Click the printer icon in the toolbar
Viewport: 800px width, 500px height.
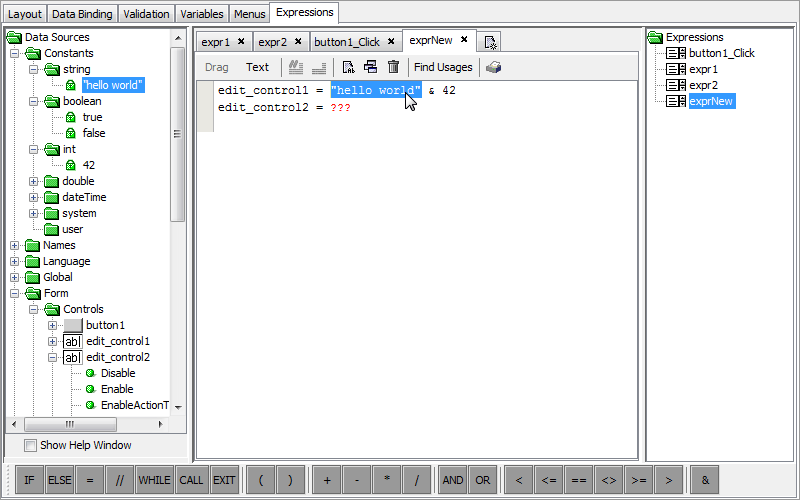tap(494, 67)
